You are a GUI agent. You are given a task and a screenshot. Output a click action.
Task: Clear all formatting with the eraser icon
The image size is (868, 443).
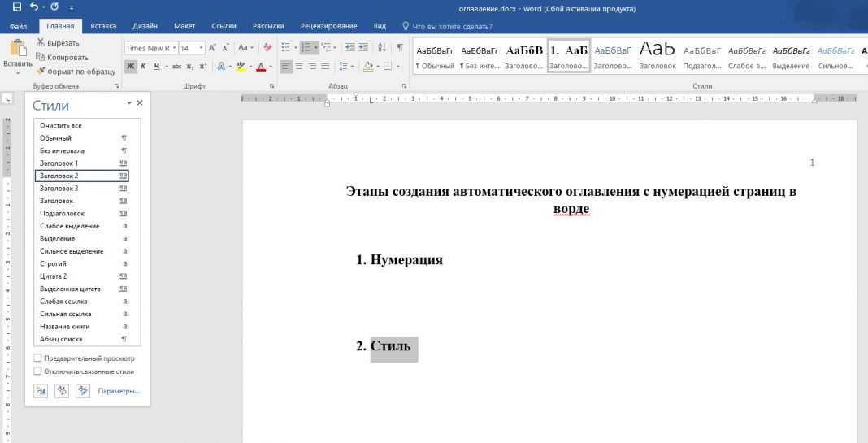[x=268, y=48]
